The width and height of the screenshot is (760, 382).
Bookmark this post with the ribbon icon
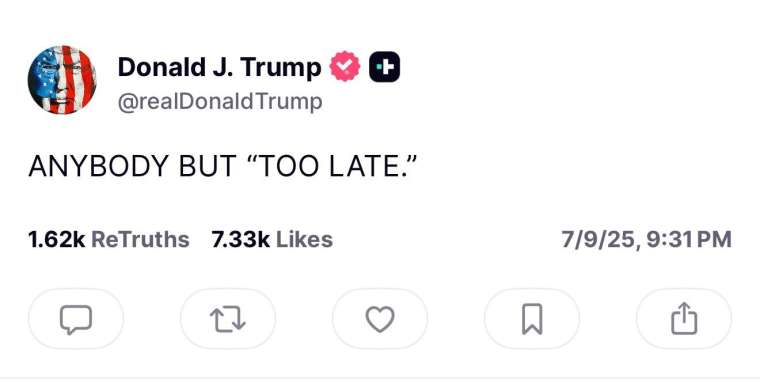532,319
